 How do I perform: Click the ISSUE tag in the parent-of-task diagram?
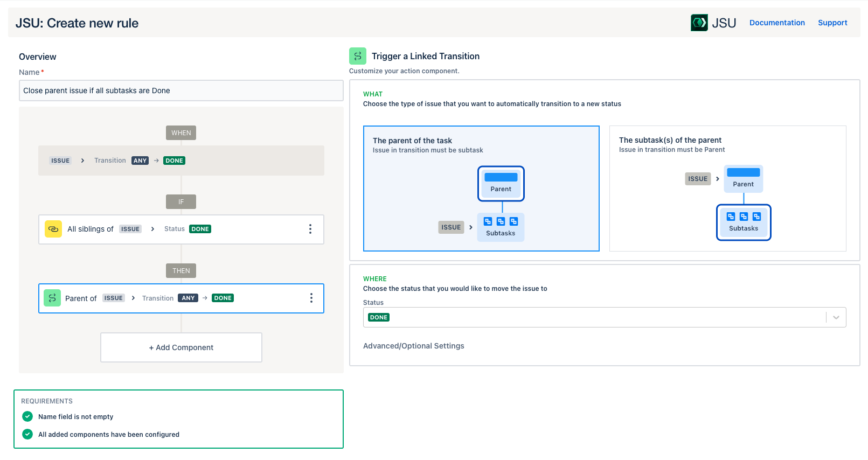451,227
